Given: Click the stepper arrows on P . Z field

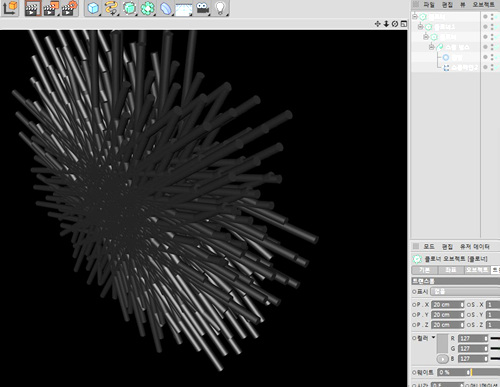Looking at the screenshot, I should (x=462, y=325).
